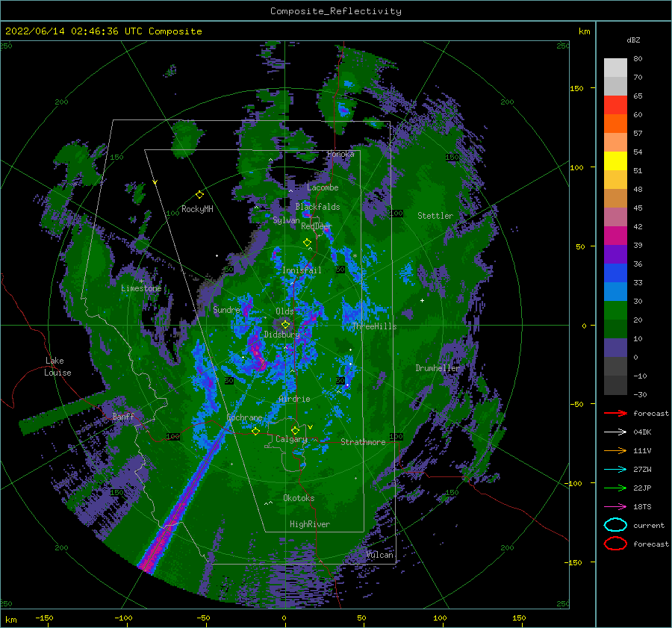
Task: Click the Innisfail label
Action: point(302,270)
